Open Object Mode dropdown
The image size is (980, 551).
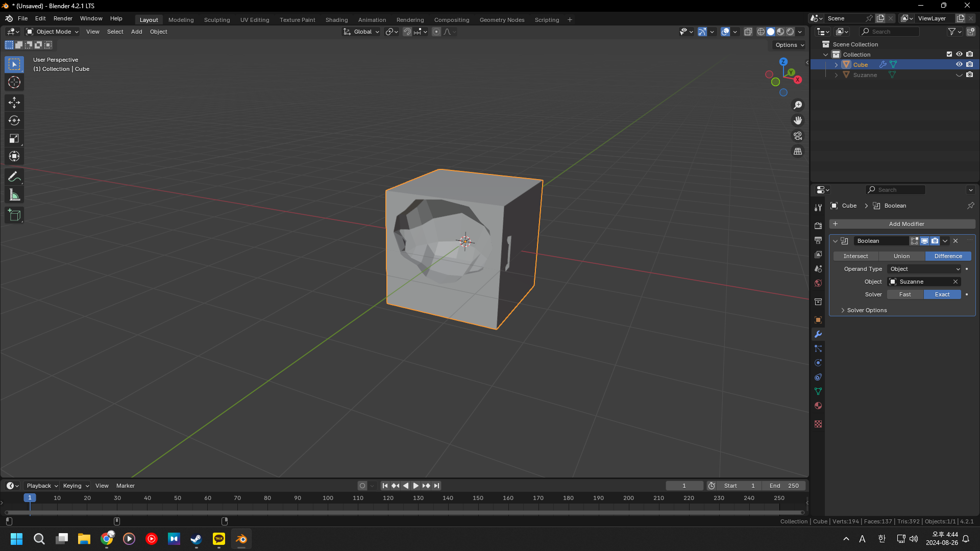[x=53, y=32]
